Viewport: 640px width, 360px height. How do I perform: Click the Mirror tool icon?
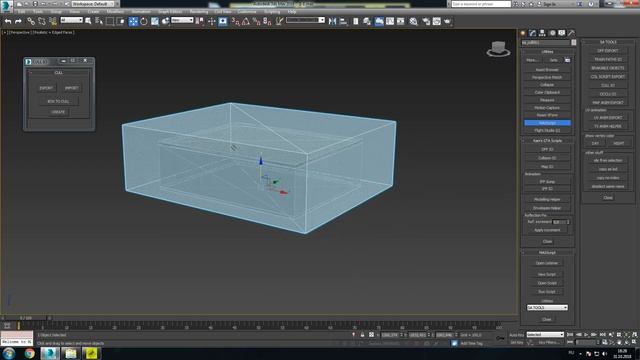click(332, 21)
